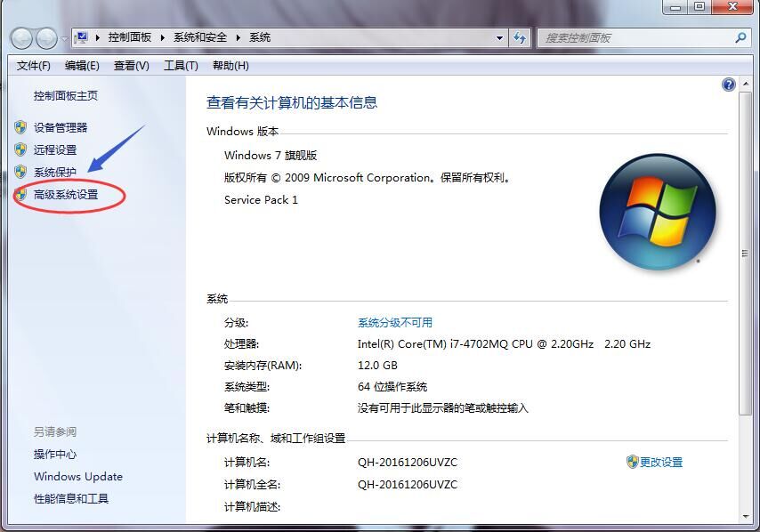The image size is (760, 532).
Task: Click the Back navigation arrow button
Action: click(21, 38)
